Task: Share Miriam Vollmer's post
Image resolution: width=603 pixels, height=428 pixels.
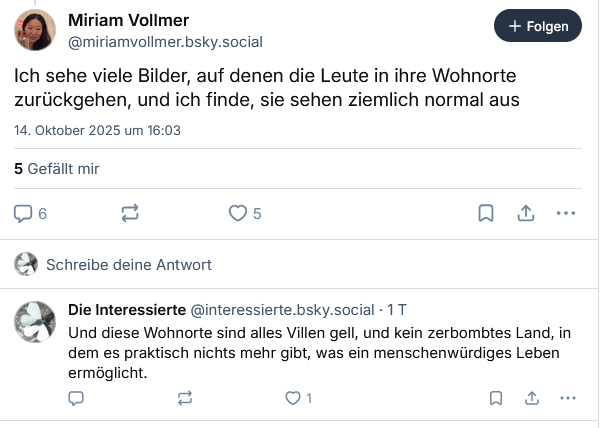Action: (525, 213)
